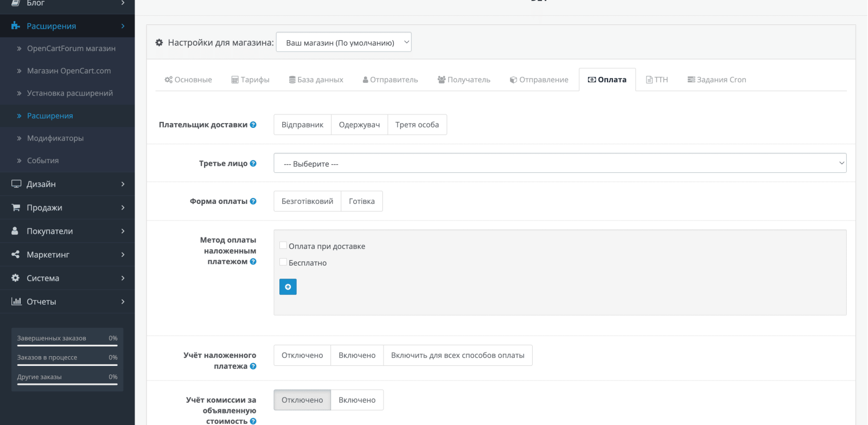
Task: Click the users icon on Получатель tab
Action: [x=442, y=80]
